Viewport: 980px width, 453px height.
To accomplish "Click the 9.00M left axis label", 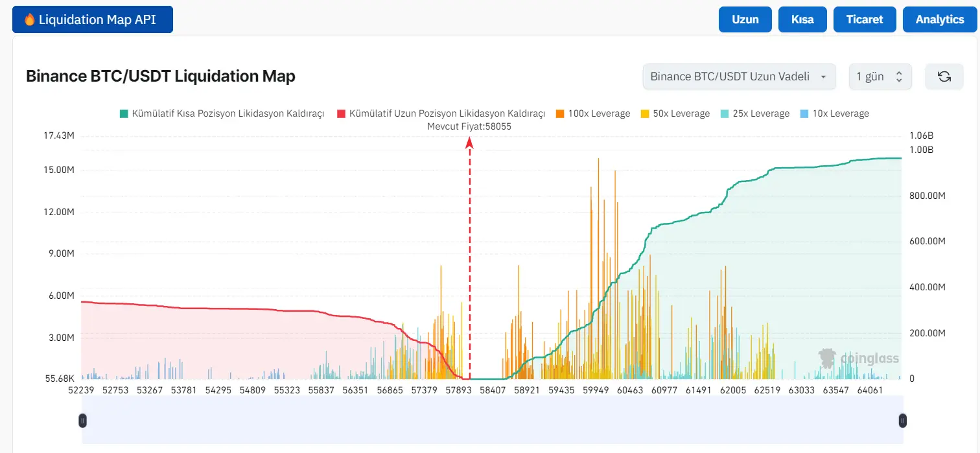I will click(x=61, y=253).
